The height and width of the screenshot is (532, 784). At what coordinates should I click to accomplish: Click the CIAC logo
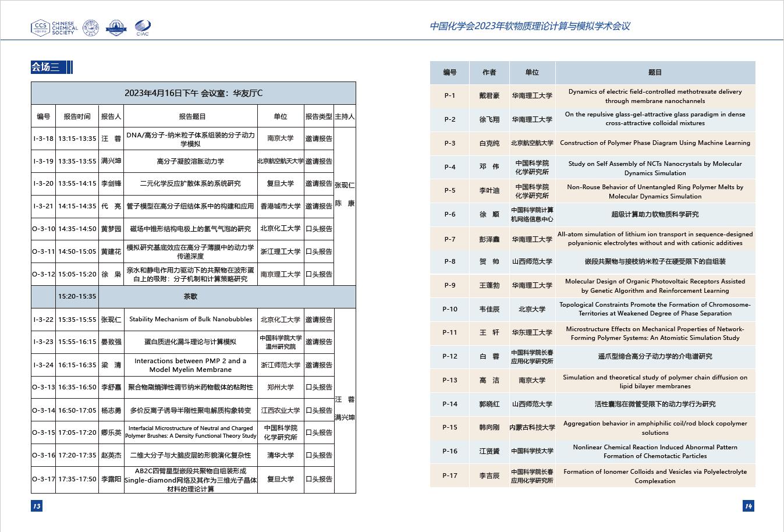(x=143, y=27)
